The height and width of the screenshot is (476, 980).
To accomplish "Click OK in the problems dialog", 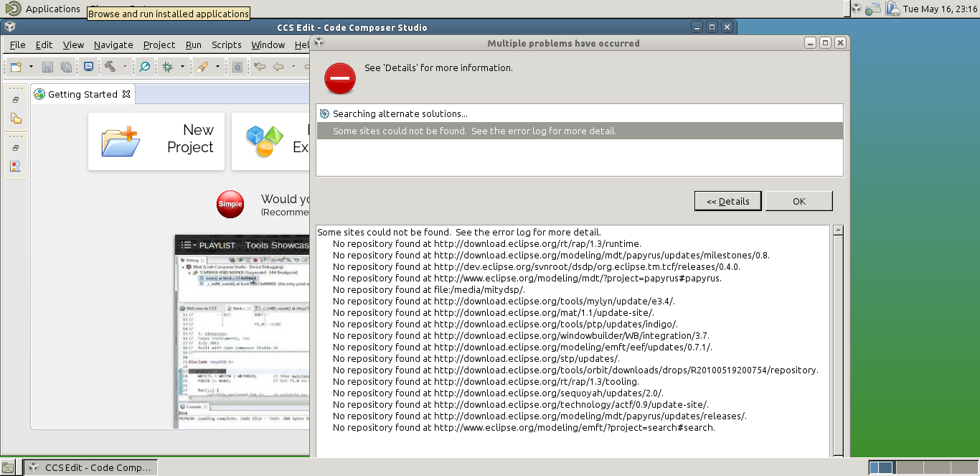I will [799, 201].
